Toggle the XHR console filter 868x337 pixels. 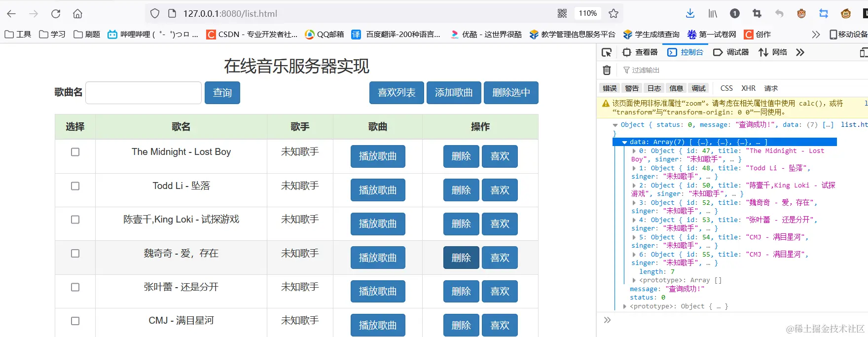click(748, 88)
